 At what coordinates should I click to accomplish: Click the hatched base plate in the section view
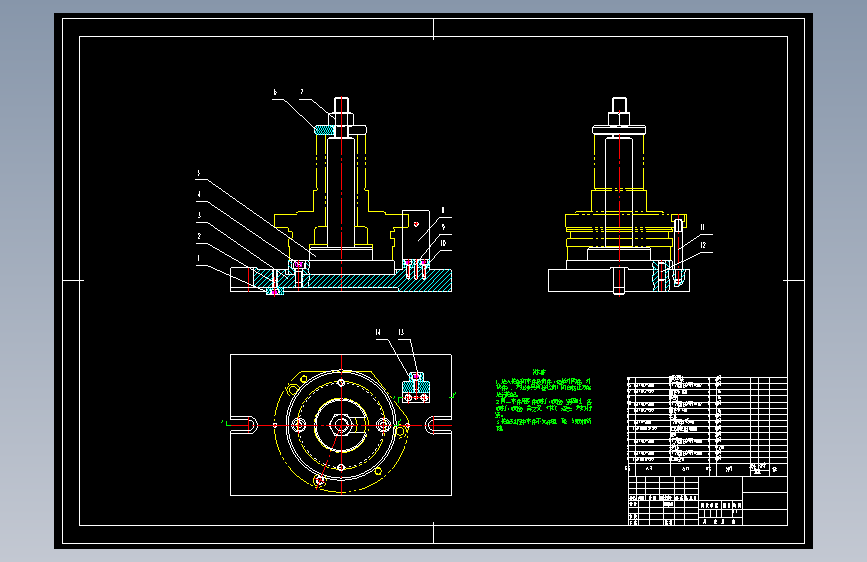(x=354, y=281)
